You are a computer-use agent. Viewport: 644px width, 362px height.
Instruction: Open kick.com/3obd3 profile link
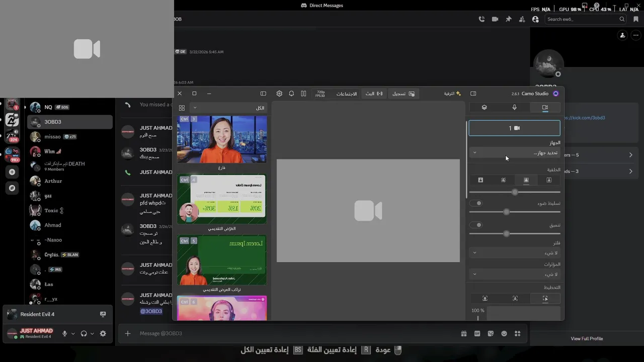[x=585, y=118]
